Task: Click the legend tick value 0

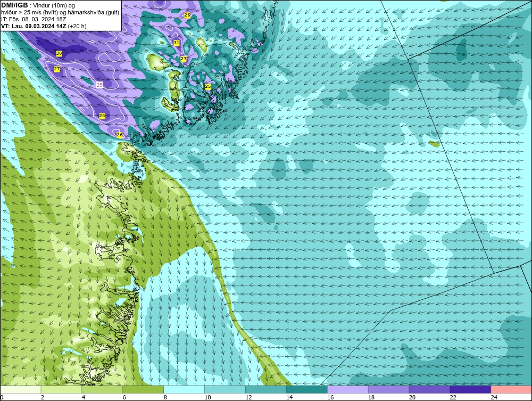Action: point(2,397)
